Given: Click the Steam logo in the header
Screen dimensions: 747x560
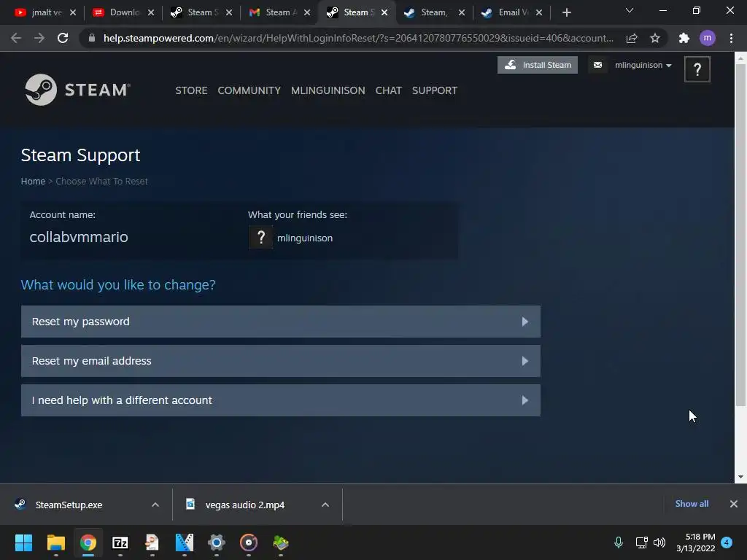Looking at the screenshot, I should [77, 90].
